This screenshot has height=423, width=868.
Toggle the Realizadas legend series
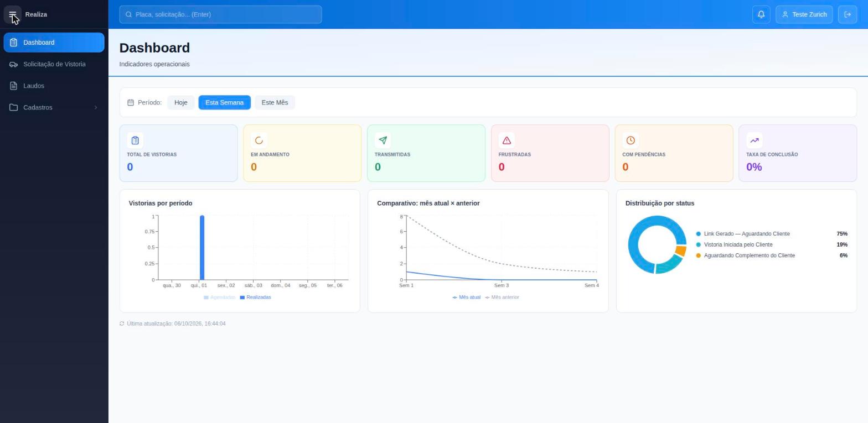pos(256,297)
